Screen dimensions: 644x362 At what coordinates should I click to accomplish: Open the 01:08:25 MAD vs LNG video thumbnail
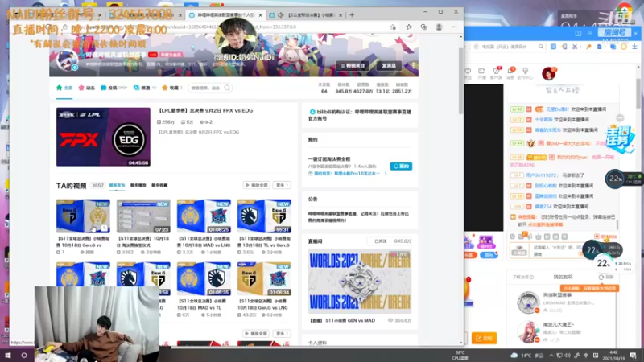pos(204,216)
